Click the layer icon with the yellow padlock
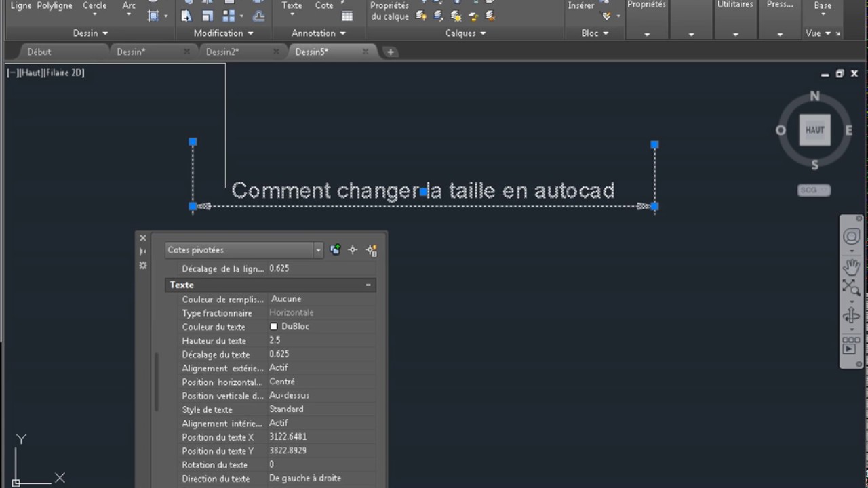This screenshot has height=488, width=868. [473, 16]
